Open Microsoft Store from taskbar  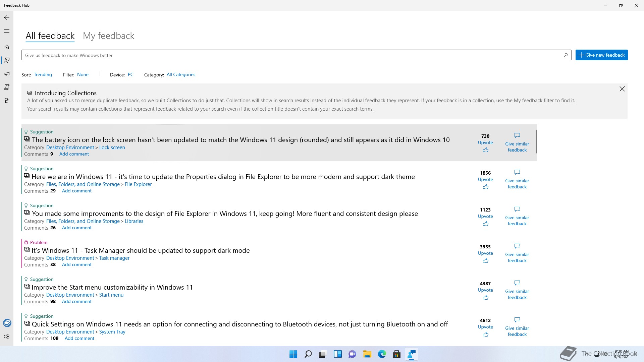[396, 354]
